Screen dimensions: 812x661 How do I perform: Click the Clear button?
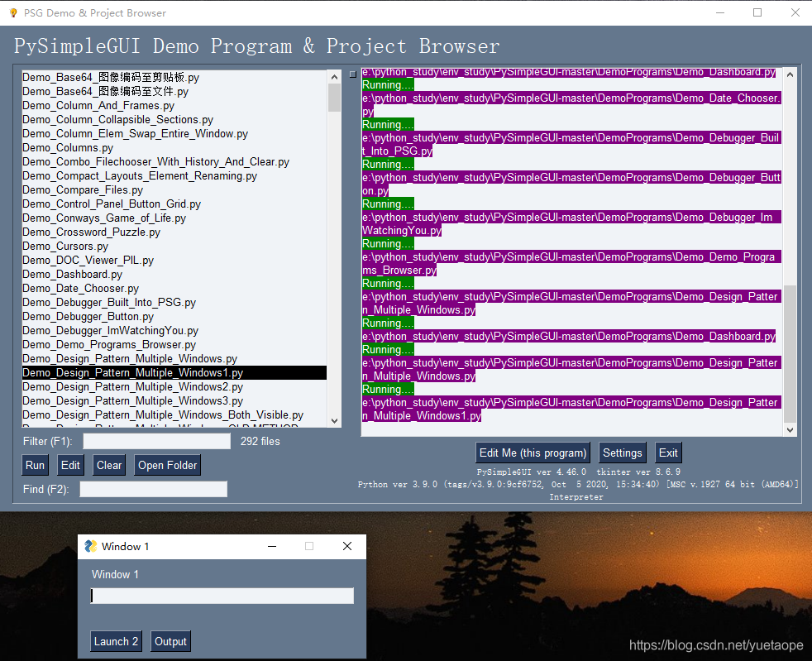pos(109,465)
